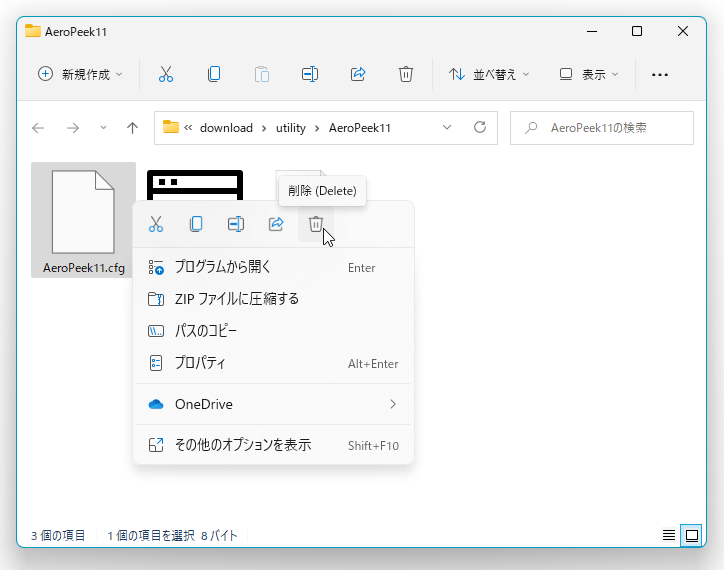The height and width of the screenshot is (570, 724).
Task: Click the Share icon in the context menu
Action: (276, 224)
